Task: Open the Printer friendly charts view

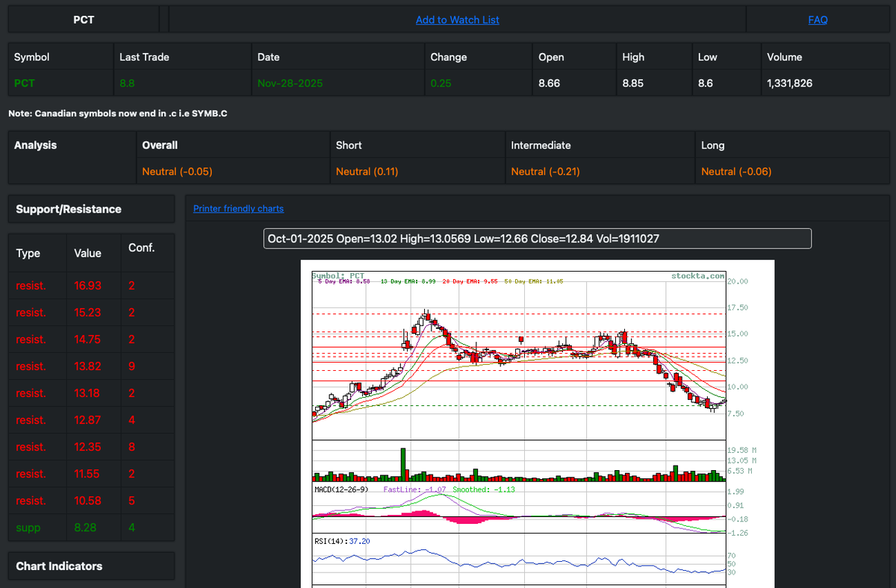Action: click(x=238, y=208)
